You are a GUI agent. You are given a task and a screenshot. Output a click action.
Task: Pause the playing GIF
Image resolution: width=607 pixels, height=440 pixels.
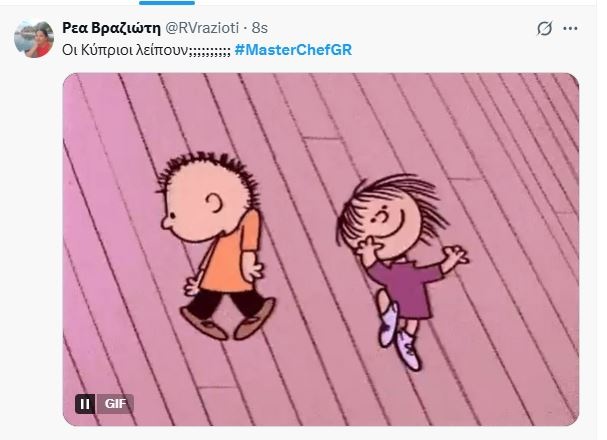85,404
